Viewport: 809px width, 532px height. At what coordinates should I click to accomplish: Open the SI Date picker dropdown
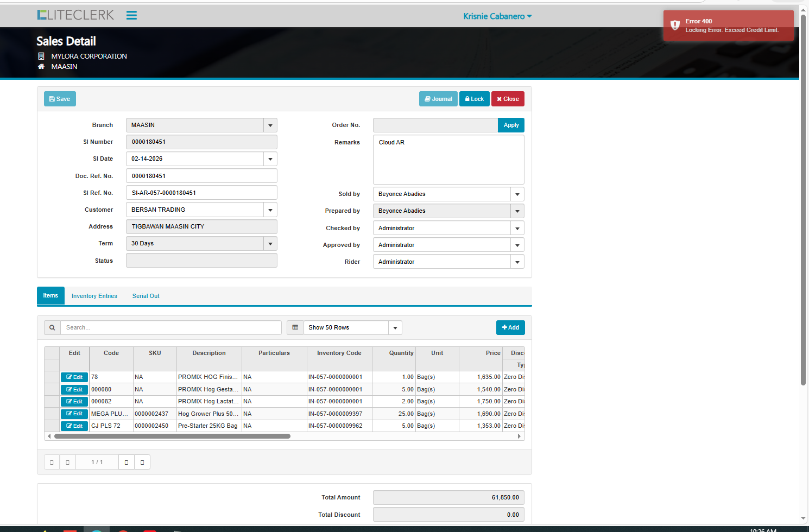click(270, 159)
